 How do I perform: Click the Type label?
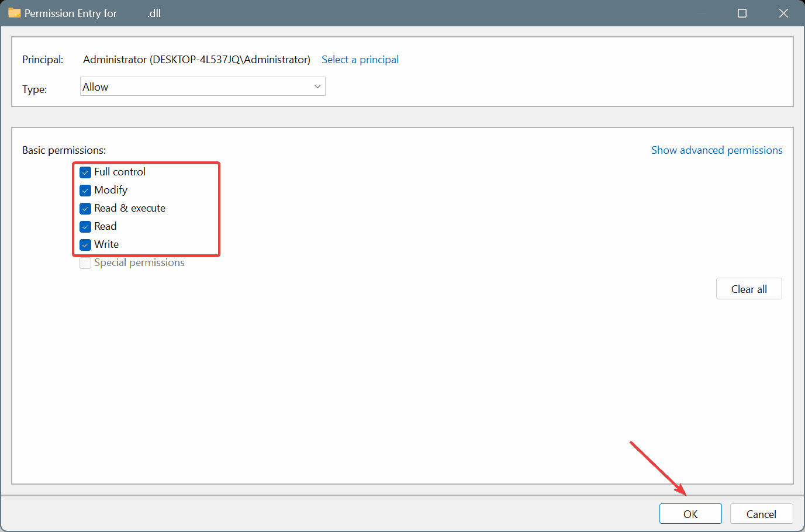34,89
